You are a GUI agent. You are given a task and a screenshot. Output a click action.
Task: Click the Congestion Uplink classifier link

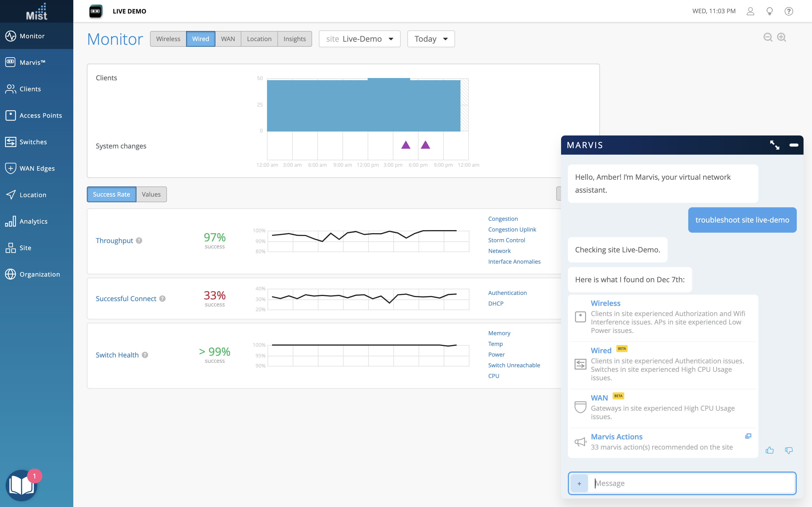pos(512,229)
